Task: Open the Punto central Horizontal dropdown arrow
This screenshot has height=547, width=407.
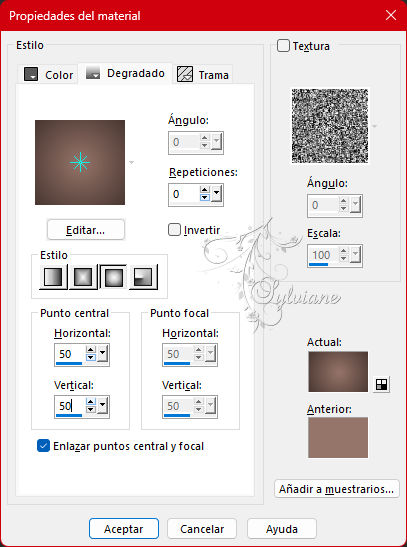Action: [103, 354]
